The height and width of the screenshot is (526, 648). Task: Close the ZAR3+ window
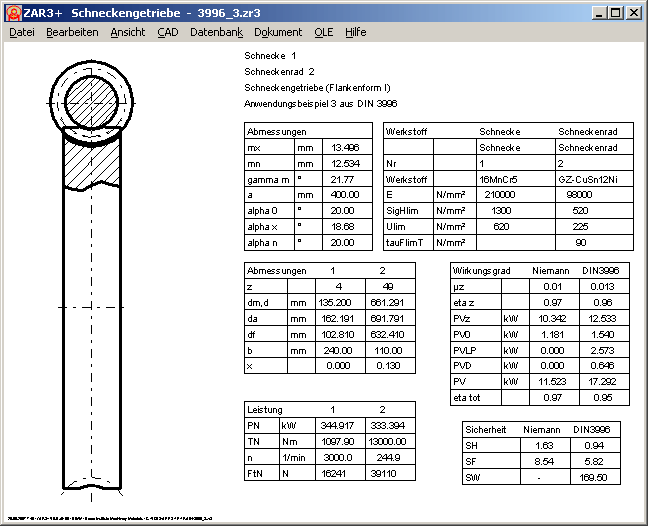point(633,13)
